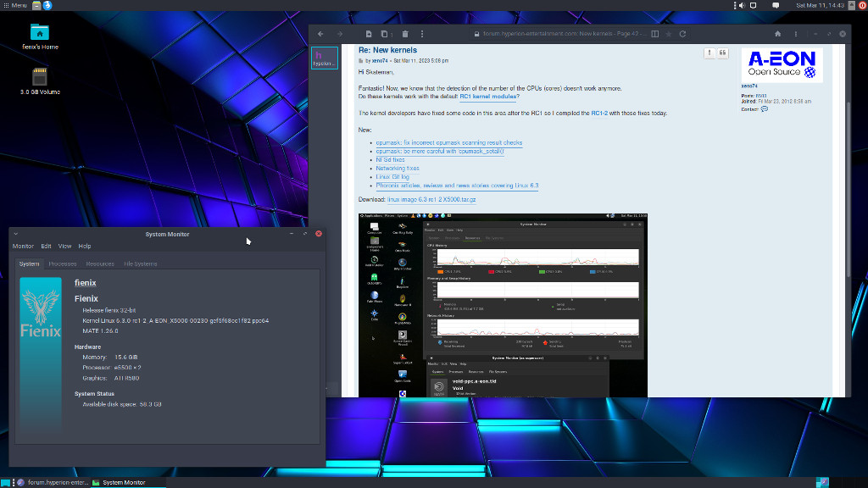This screenshot has width=868, height=488.
Task: Show the browser tab overview icon
Action: (386, 34)
